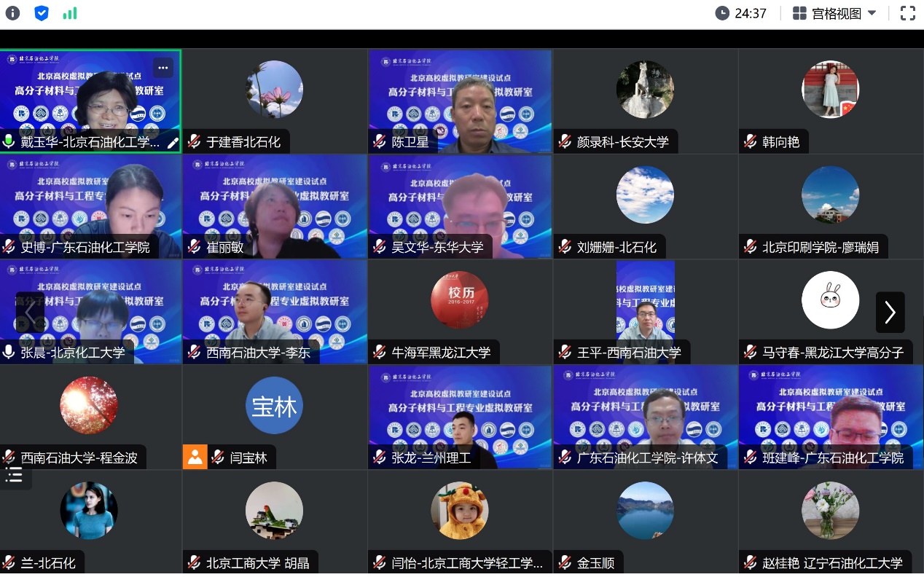Image resolution: width=924 pixels, height=577 pixels.
Task: Toggle muted microphone for 陈卫星
Action: tap(380, 141)
